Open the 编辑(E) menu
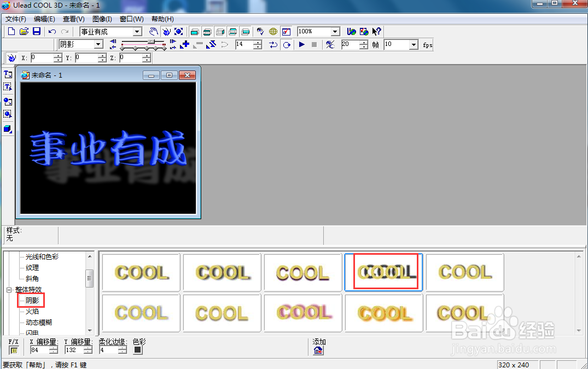 44,19
